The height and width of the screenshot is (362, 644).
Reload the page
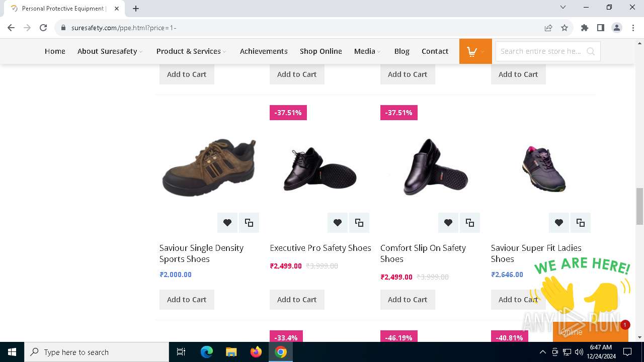(x=43, y=28)
